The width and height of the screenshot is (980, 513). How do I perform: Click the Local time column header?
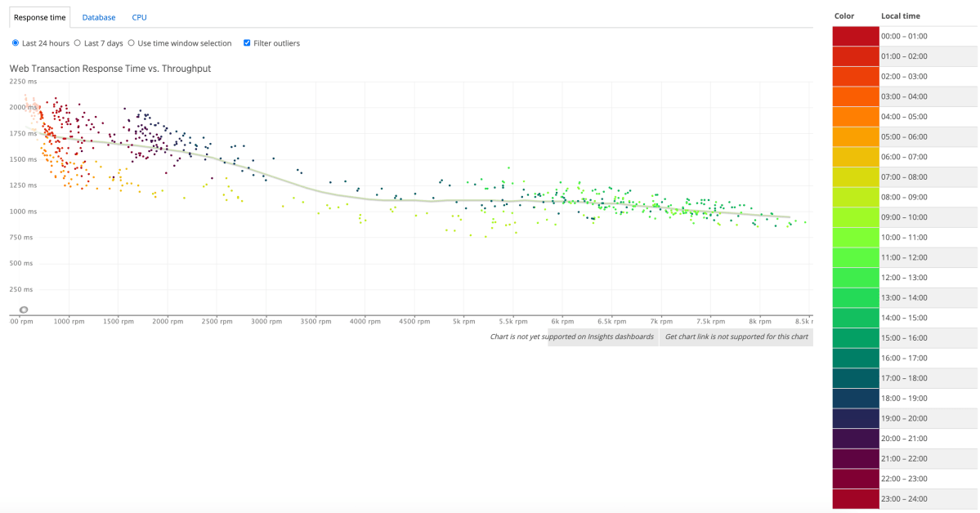(900, 16)
